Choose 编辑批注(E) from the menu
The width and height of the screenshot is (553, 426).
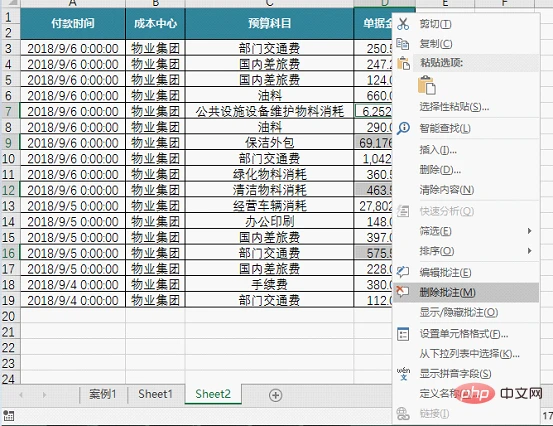click(x=445, y=272)
